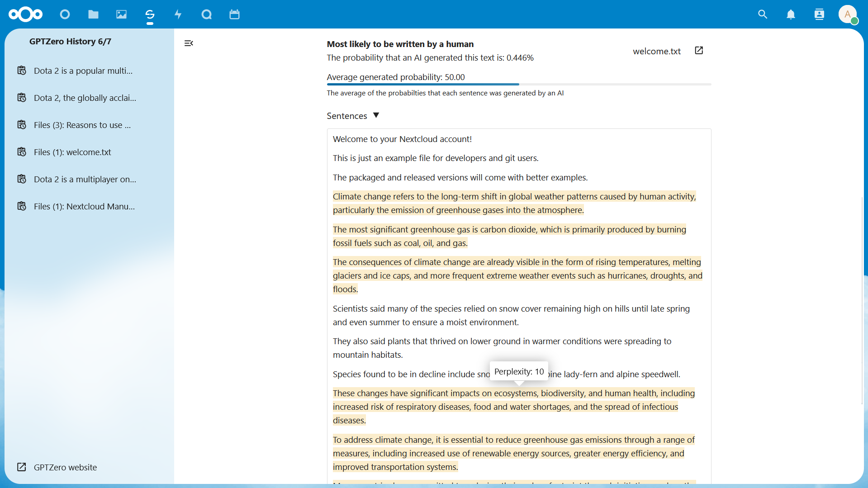Click the open welcome.txt external icon

(699, 50)
